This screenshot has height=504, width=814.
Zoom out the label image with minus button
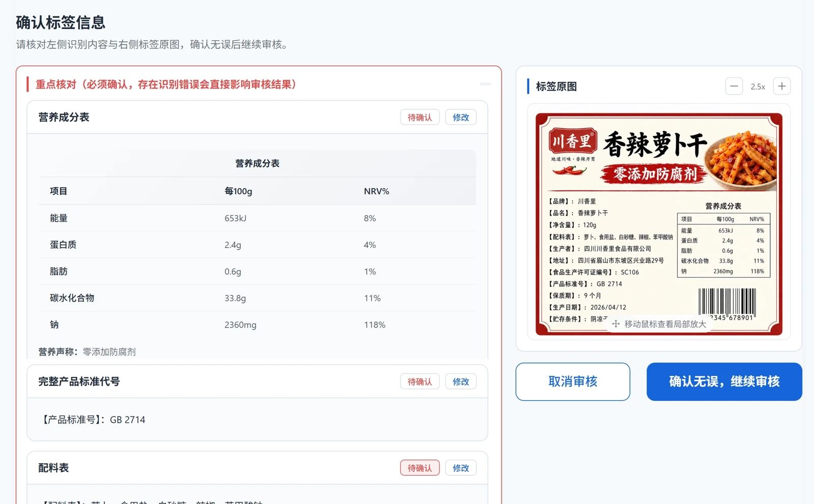point(734,86)
